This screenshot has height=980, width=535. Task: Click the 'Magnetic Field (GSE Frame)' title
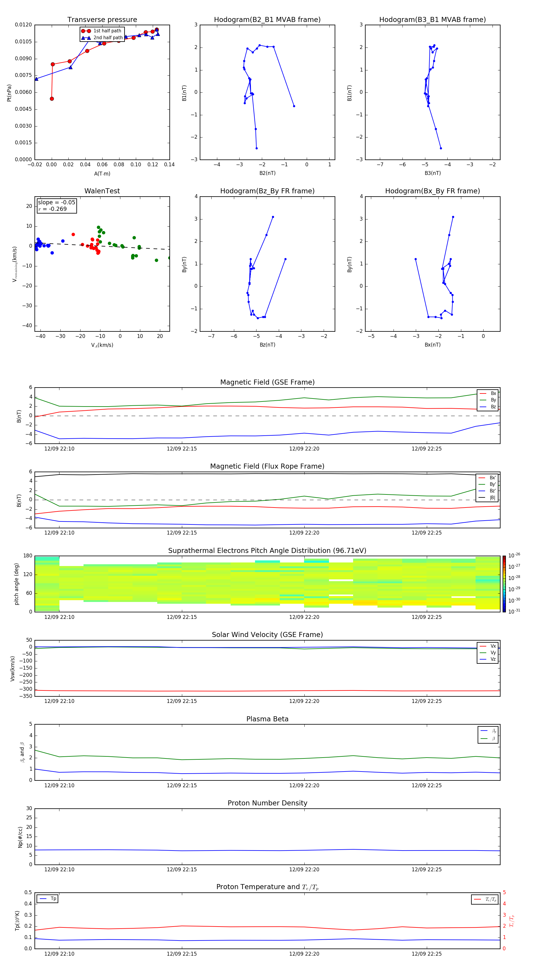[267, 382]
